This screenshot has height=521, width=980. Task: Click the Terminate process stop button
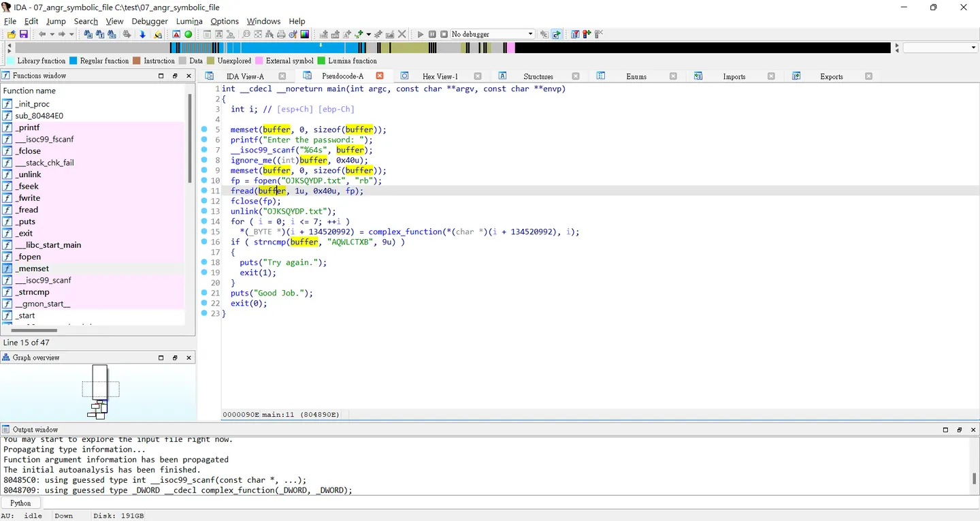[444, 34]
